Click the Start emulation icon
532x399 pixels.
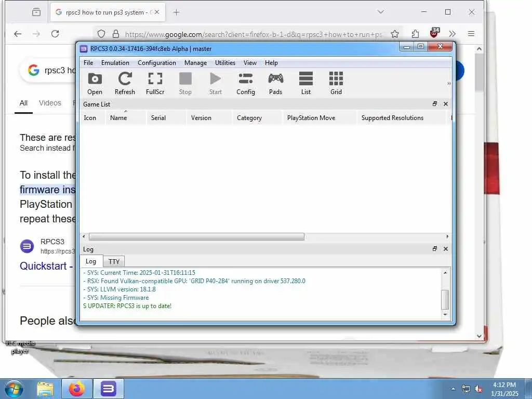coord(216,84)
